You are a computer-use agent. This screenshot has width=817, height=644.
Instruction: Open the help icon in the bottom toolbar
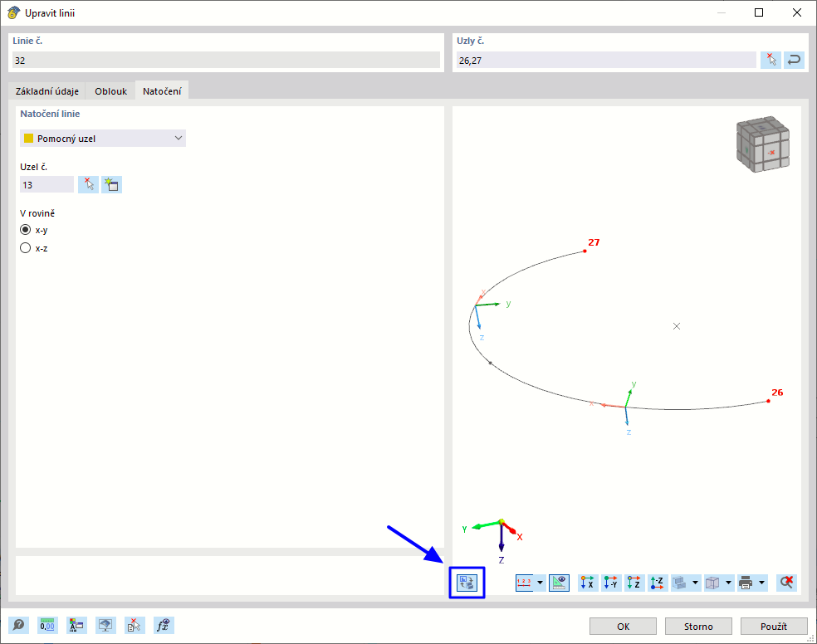click(19, 625)
